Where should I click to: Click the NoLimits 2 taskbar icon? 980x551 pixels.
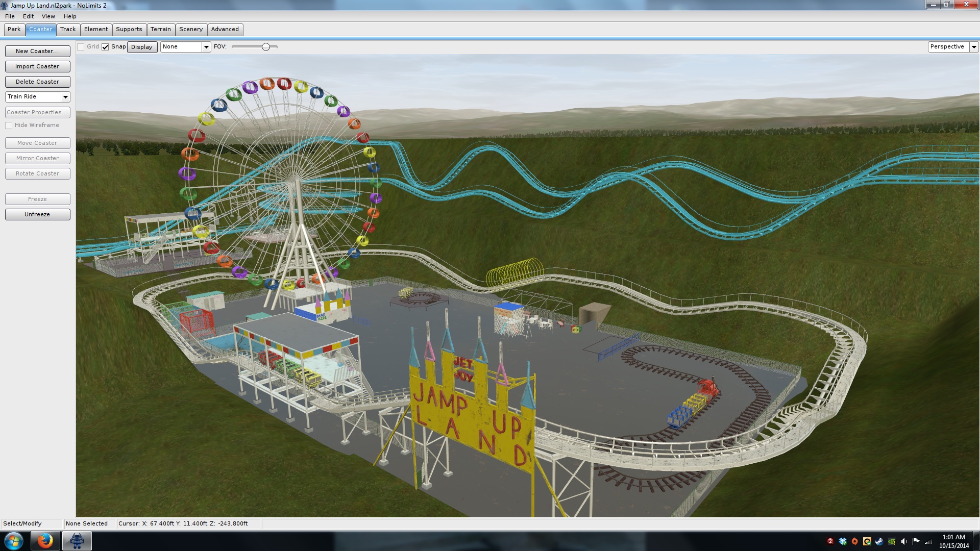(77, 541)
